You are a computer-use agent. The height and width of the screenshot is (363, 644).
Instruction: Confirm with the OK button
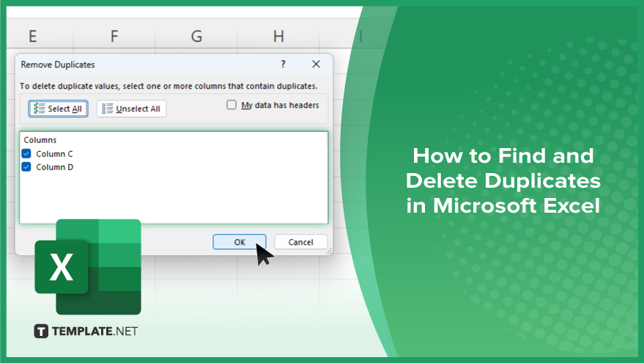coord(240,242)
